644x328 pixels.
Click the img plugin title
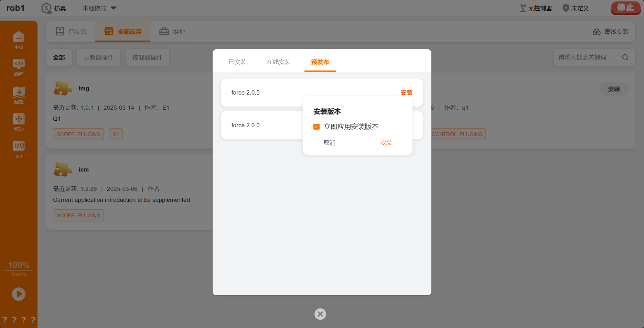84,88
